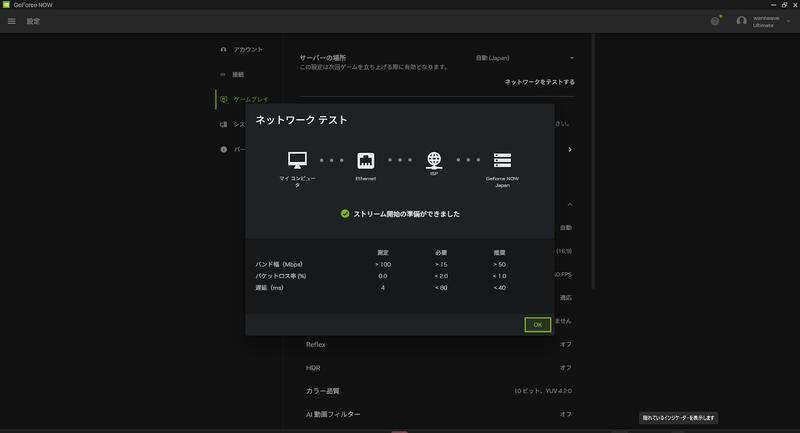Click the ストリーム開始の準備ができました message
The width and height of the screenshot is (800, 433).
[x=407, y=214]
